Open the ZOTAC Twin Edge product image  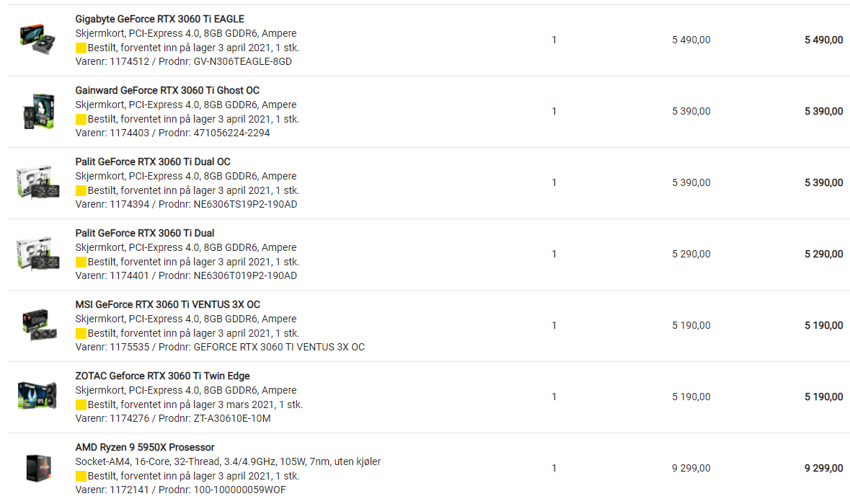pyautogui.click(x=37, y=396)
